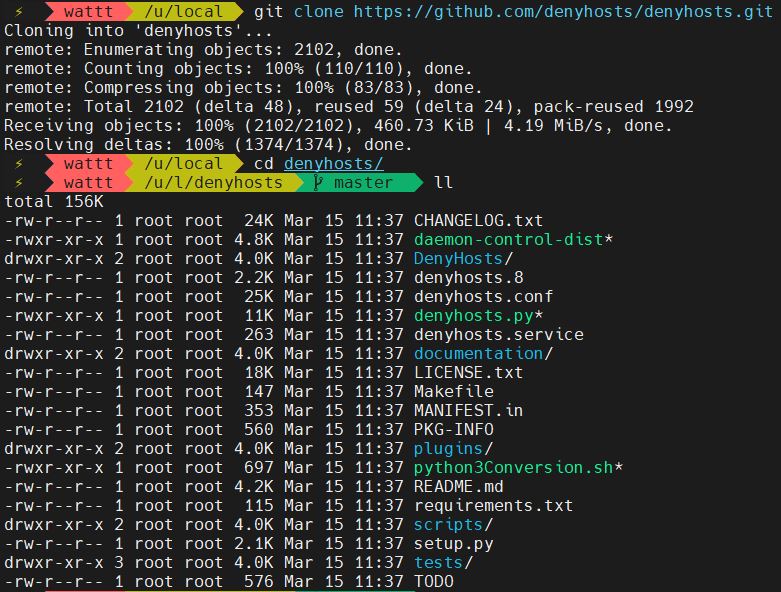Click the setup.py file name
Viewport: 781px width, 592px height.
453,543
